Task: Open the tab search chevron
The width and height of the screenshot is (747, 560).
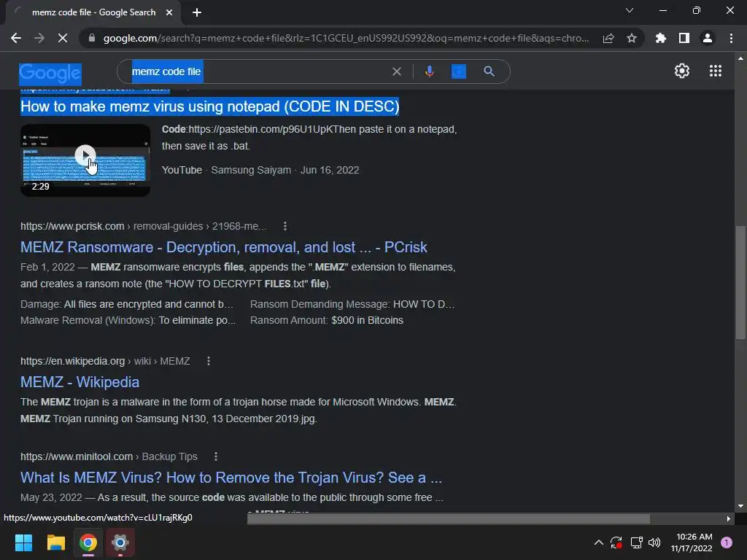Action: tap(630, 10)
